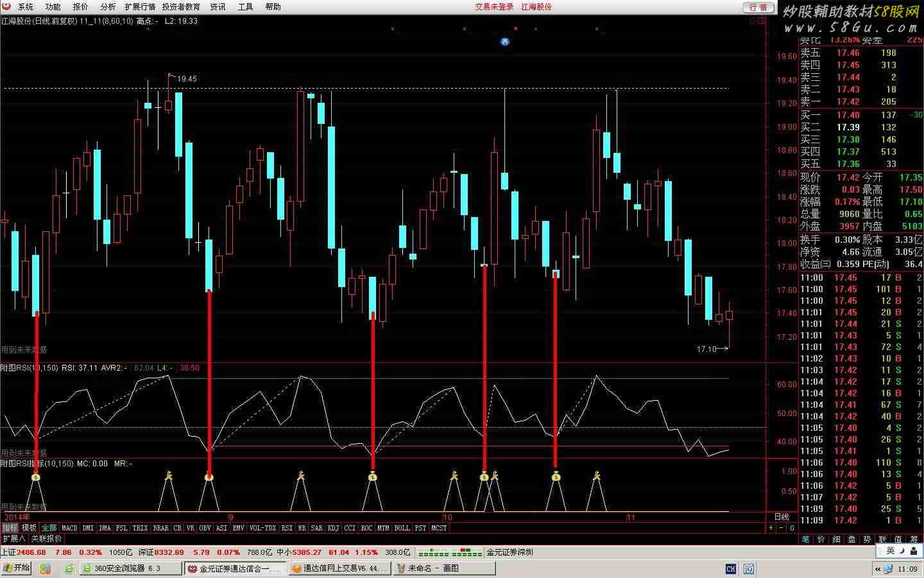Click the moon icon in IME bar
The width and height of the screenshot is (924, 578).
903,551
